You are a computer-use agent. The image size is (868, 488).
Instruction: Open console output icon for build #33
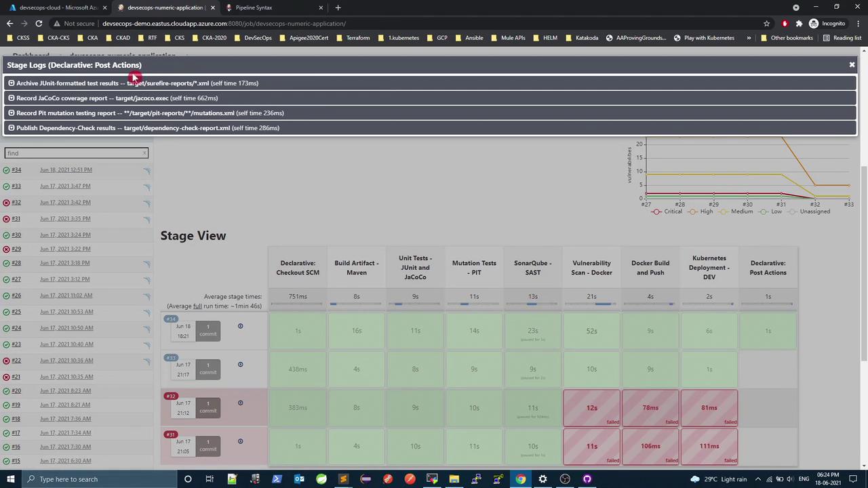pyautogui.click(x=146, y=186)
